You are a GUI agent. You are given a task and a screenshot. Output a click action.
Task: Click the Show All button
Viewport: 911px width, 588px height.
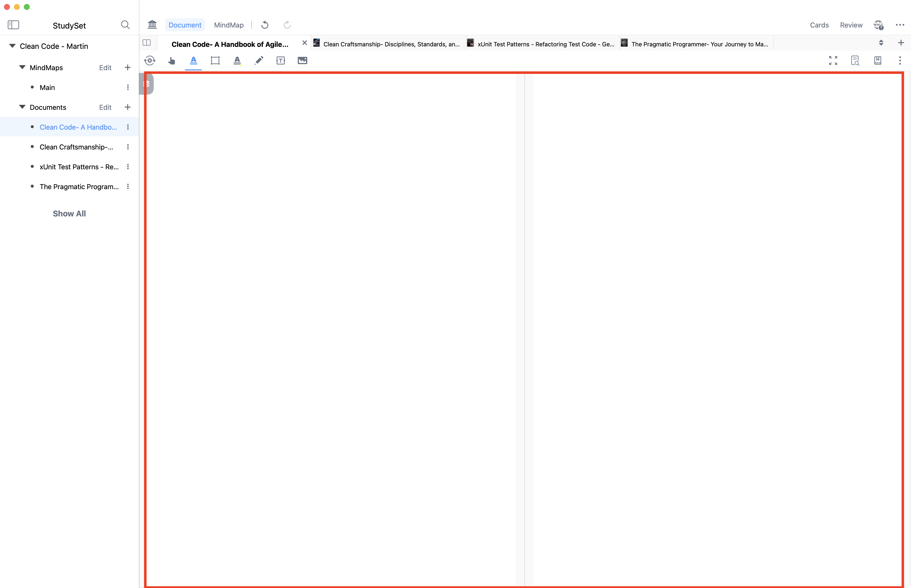coord(69,214)
